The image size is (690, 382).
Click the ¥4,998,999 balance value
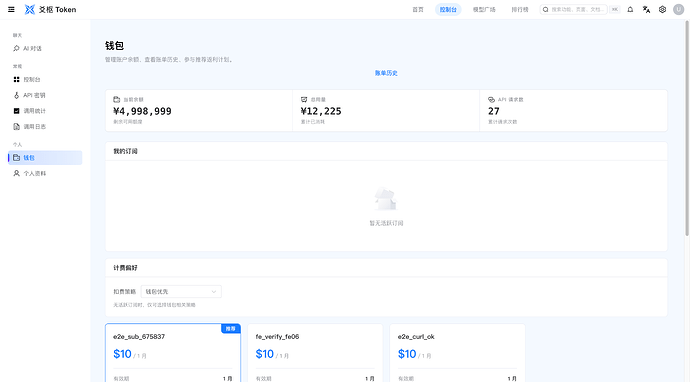(x=143, y=111)
